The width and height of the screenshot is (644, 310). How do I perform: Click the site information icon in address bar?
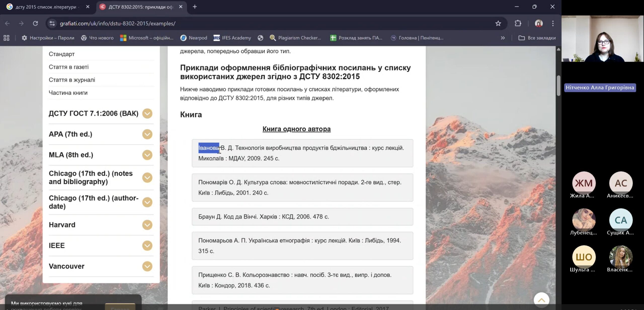[52, 23]
